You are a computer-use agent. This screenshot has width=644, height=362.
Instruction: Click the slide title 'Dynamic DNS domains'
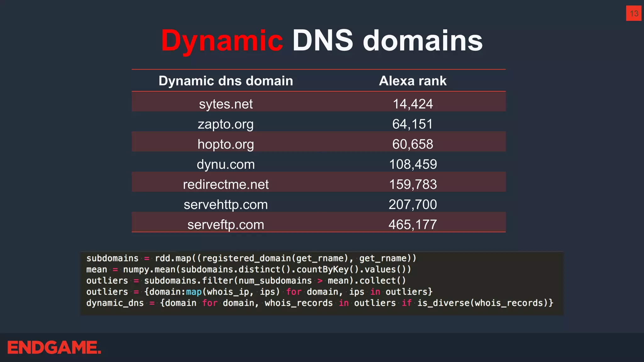(x=322, y=41)
